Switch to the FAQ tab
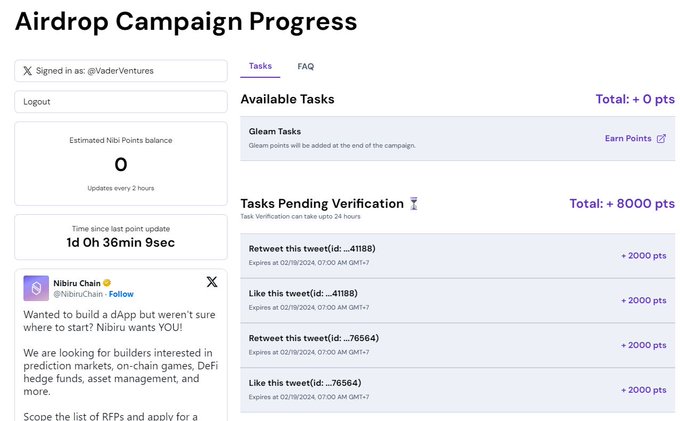This screenshot has height=421, width=680. 306,66
